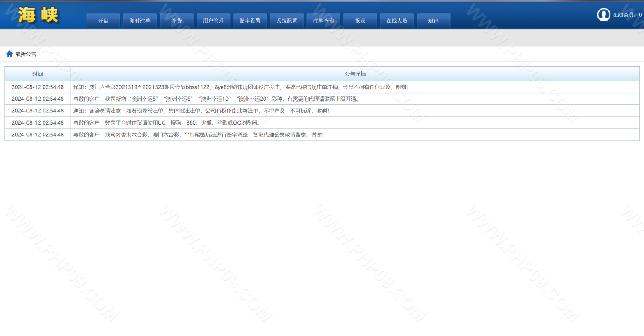Screen dimensions: 644x336
Task: Select 注单查询 in navigation
Action: pos(323,21)
